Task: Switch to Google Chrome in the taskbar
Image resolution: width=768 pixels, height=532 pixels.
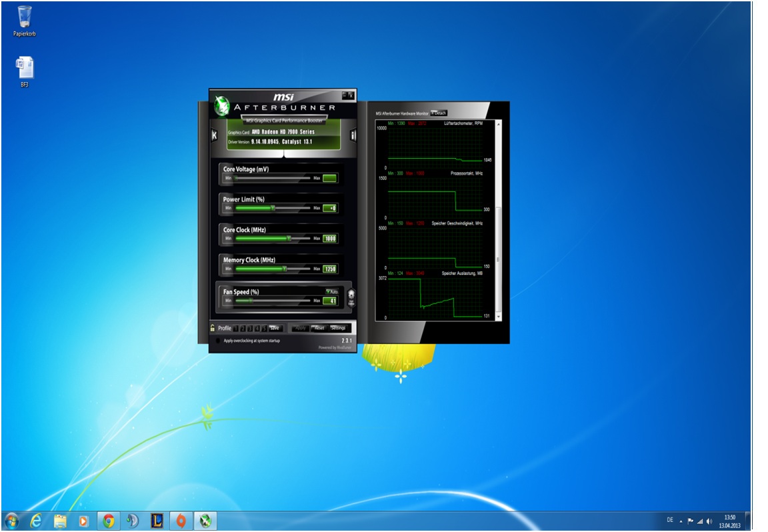Action: [108, 521]
